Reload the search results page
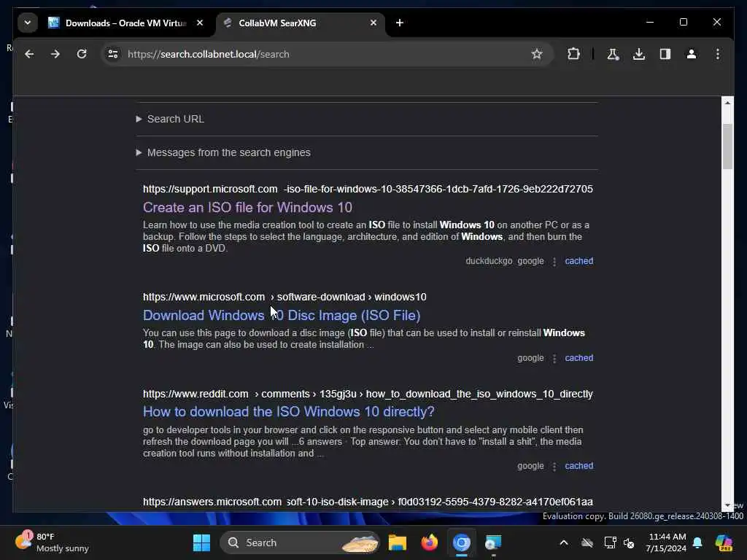The width and height of the screenshot is (747, 560). pyautogui.click(x=82, y=54)
